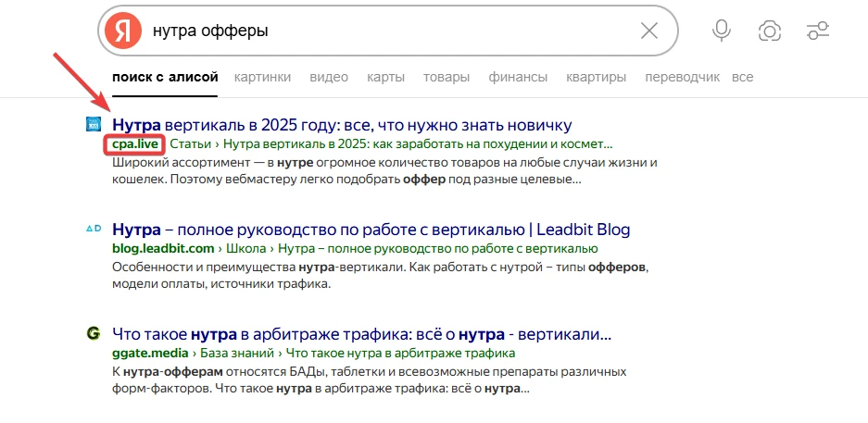This screenshot has height=423, width=868.
Task: Go to the финансы tab
Action: click(x=518, y=77)
